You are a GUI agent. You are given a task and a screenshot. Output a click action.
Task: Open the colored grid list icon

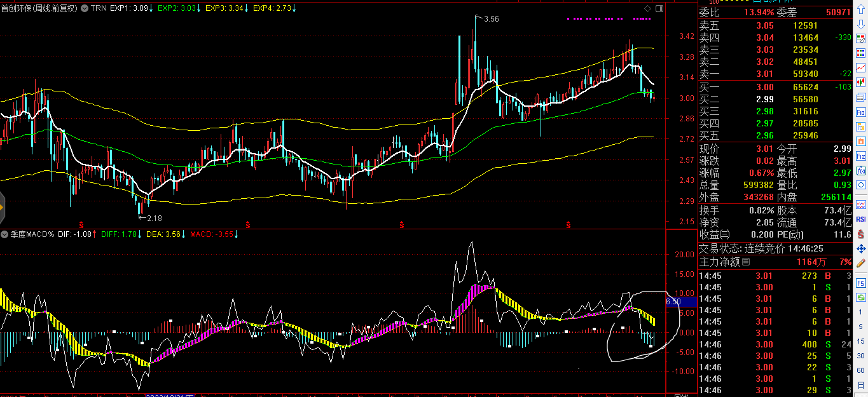(x=861, y=53)
